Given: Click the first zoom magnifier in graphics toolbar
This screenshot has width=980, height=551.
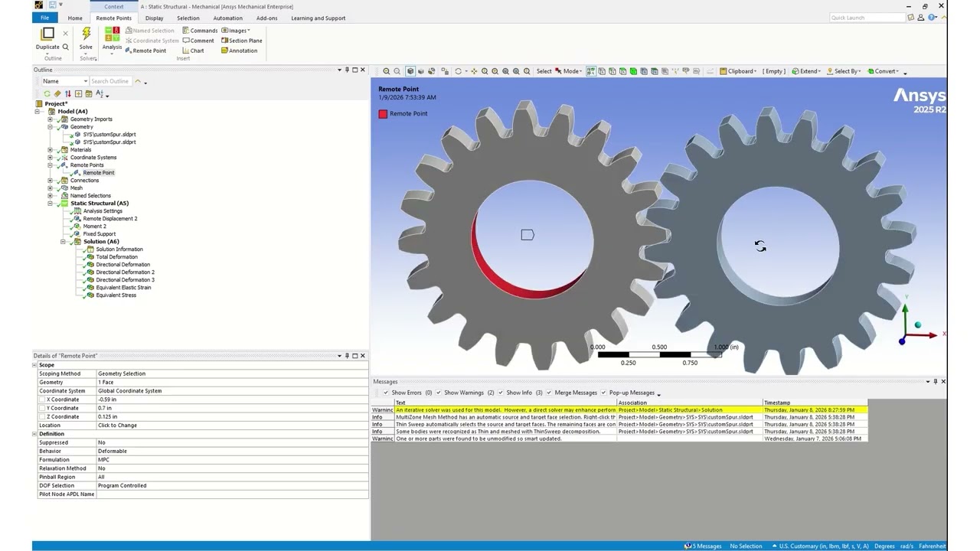Looking at the screenshot, I should pos(386,71).
